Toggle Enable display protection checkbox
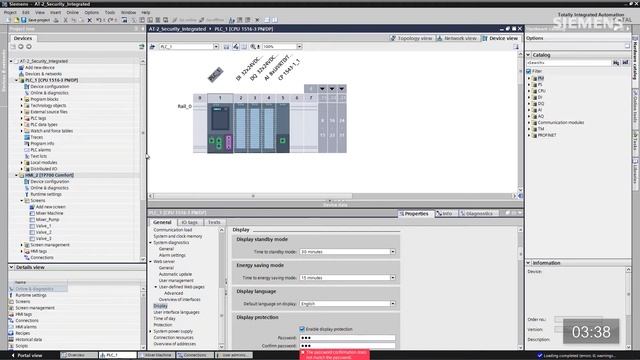This screenshot has width=640, height=360. point(302,329)
